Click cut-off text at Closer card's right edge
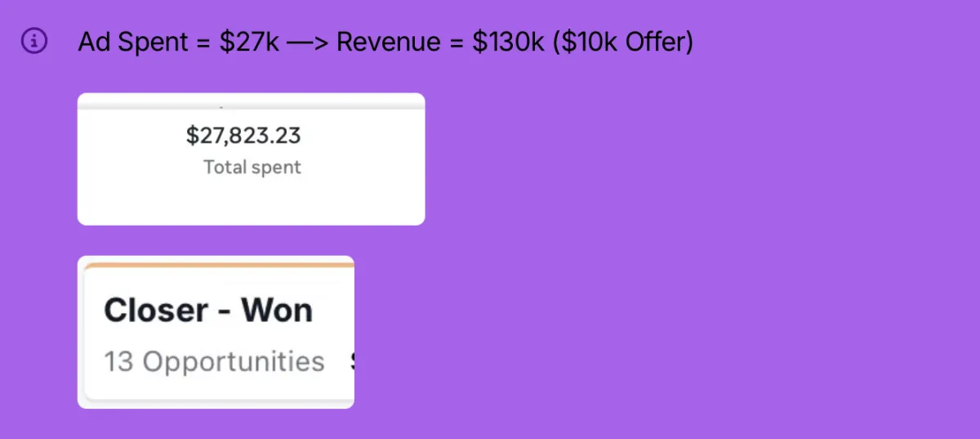Screen dimensions: 980x439 (352, 361)
